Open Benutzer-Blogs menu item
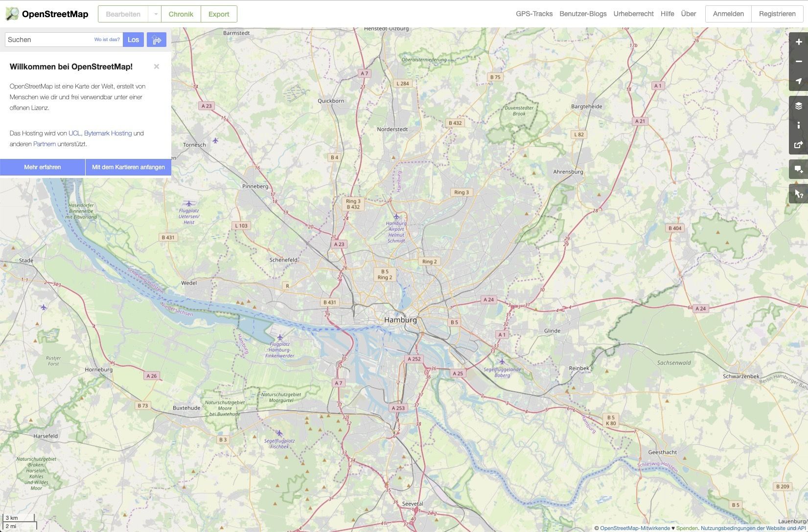 (x=583, y=14)
